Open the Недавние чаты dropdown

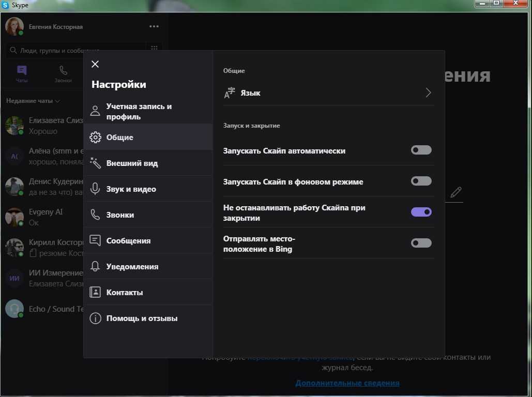(33, 101)
